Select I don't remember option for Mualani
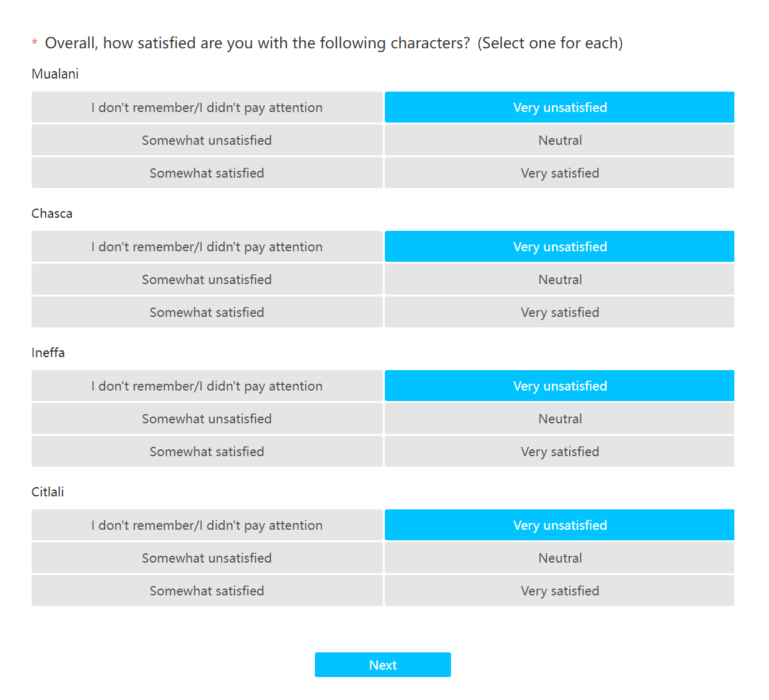 (x=207, y=107)
